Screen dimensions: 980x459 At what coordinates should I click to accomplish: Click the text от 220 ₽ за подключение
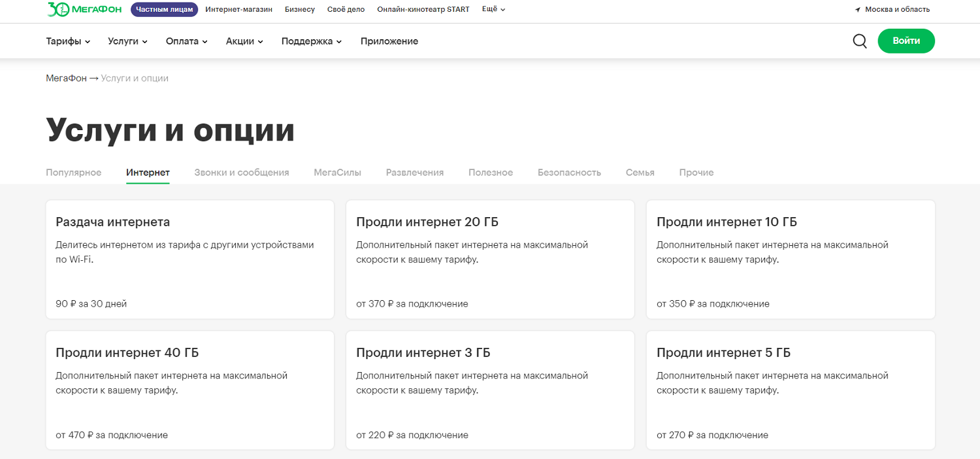412,435
